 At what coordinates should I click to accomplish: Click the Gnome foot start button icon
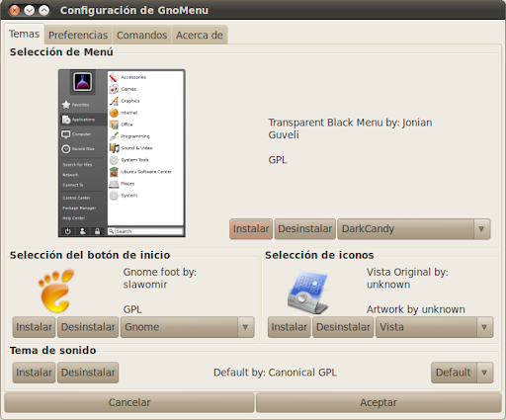(56, 291)
